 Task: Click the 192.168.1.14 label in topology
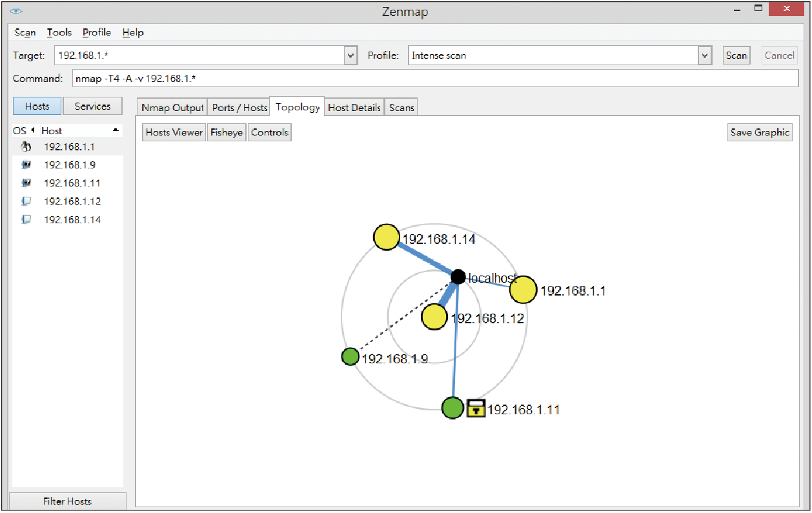pos(439,239)
